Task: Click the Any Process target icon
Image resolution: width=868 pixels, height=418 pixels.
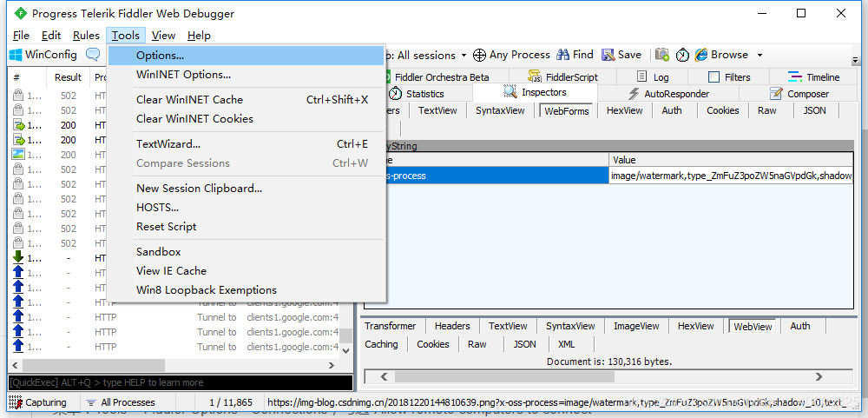Action: (x=479, y=55)
